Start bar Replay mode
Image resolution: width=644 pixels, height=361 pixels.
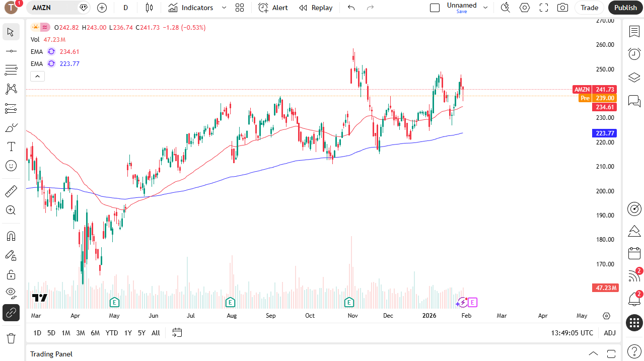[x=316, y=8]
